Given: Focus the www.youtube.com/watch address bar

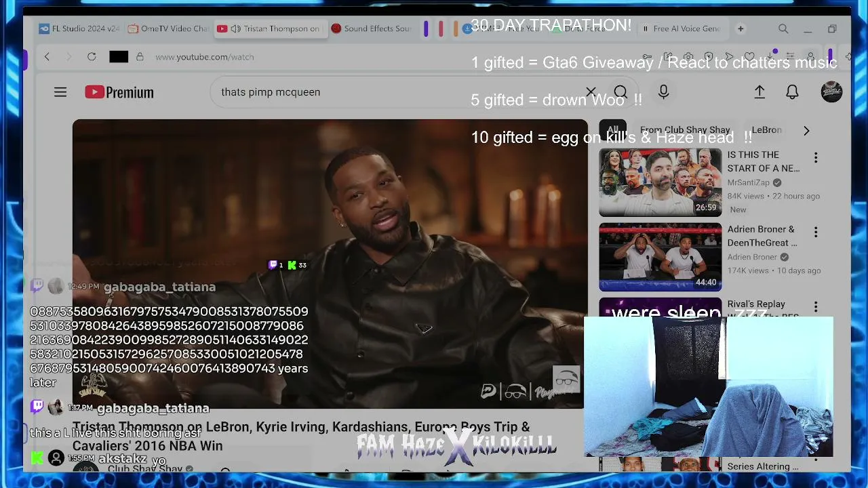Looking at the screenshot, I should click(204, 57).
